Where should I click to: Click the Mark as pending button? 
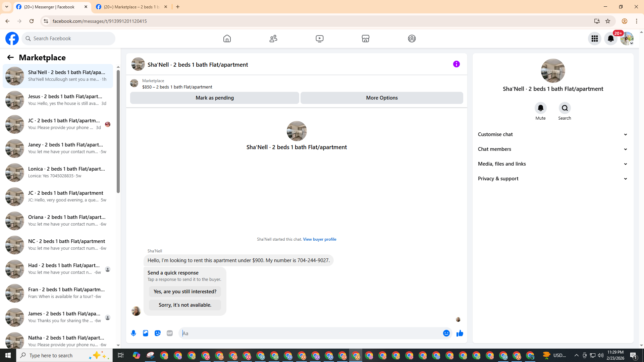click(x=215, y=98)
